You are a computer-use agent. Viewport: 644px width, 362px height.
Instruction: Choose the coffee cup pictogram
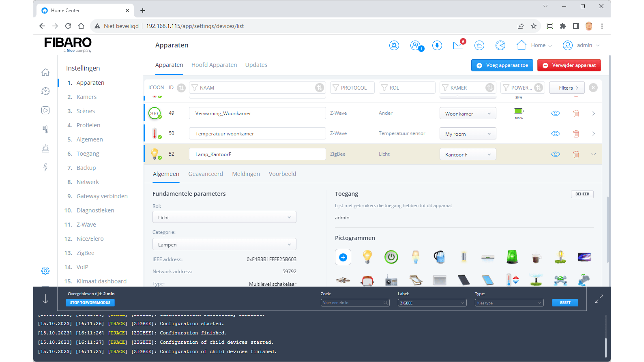click(x=537, y=257)
